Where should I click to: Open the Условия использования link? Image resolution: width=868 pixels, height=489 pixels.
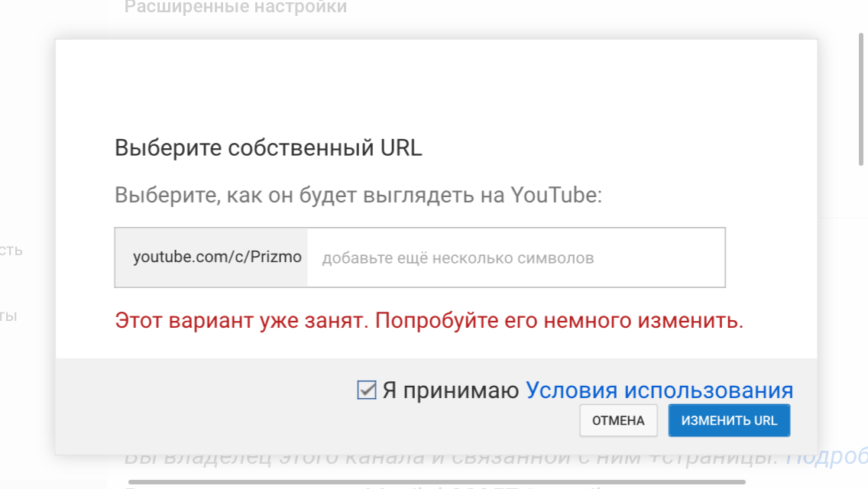659,390
